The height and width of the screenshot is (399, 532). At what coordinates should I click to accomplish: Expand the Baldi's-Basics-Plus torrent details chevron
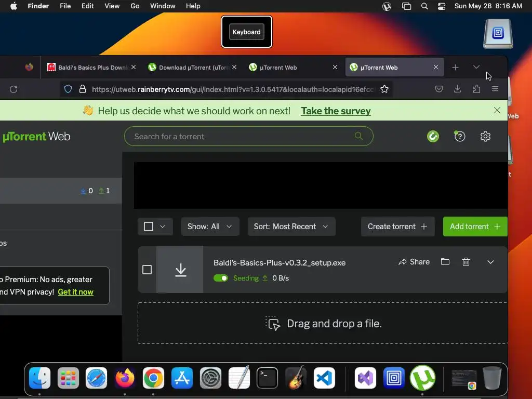(x=490, y=262)
